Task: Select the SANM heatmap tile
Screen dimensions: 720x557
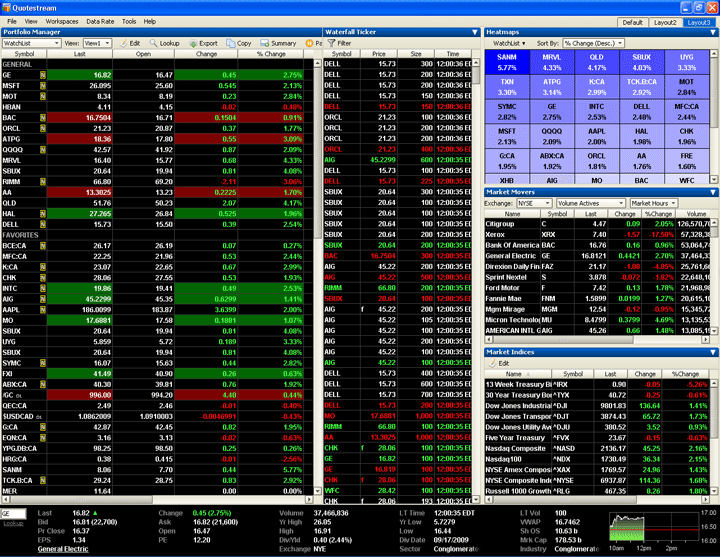Action: click(506, 62)
